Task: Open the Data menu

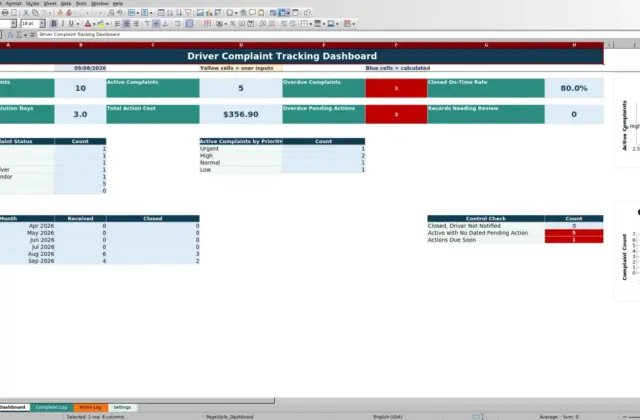Action: point(66,3)
